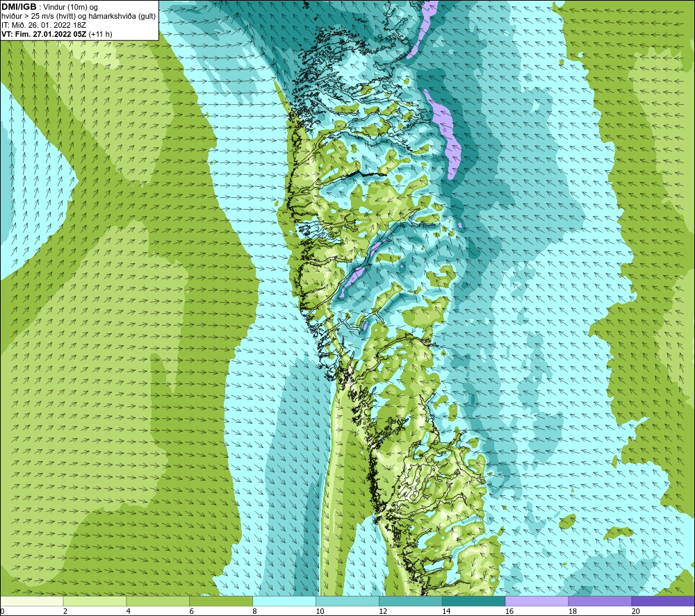Click the legend label 20

tap(636, 611)
